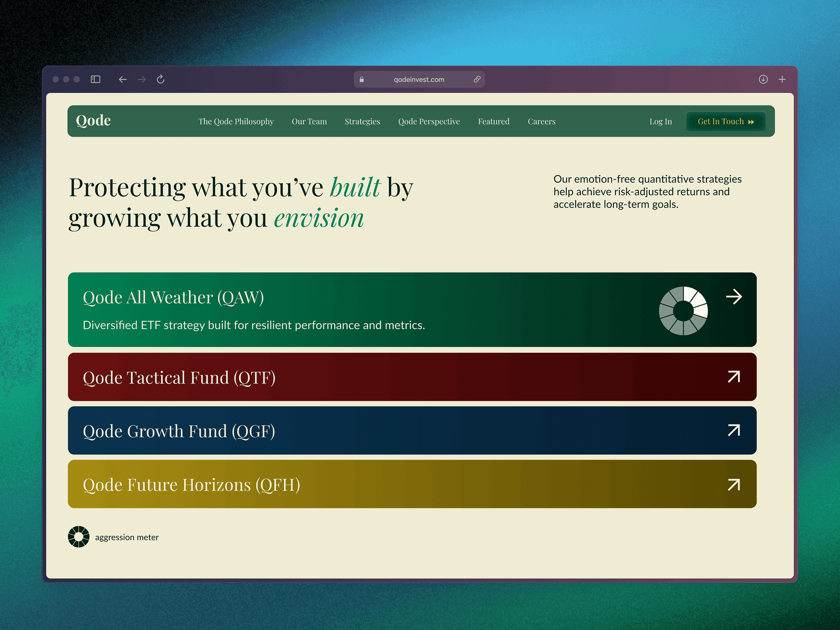Image resolution: width=840 pixels, height=630 pixels.
Task: Click the link icon beside the URL
Action: [x=477, y=79]
